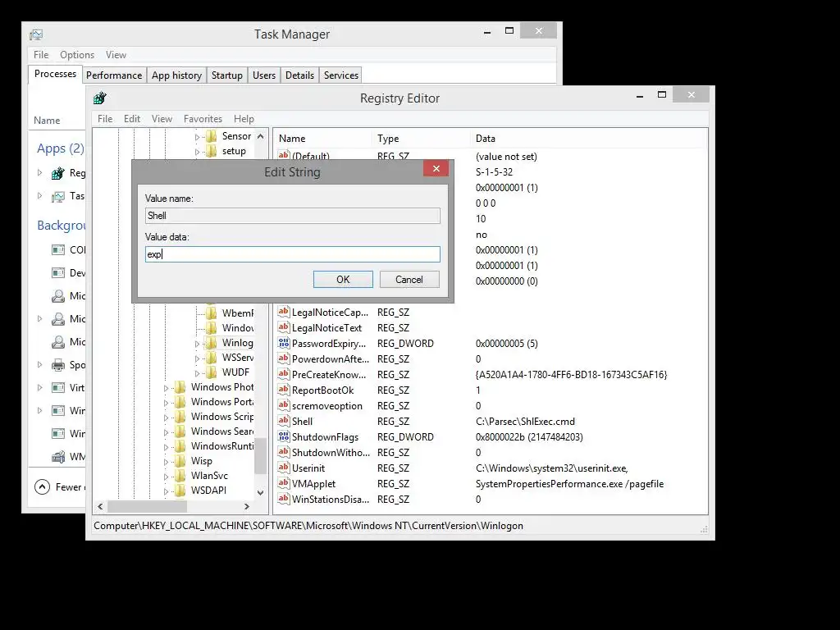Click the DWORD icon of ShutdownFlags value
Image resolution: width=840 pixels, height=630 pixels.
(283, 436)
